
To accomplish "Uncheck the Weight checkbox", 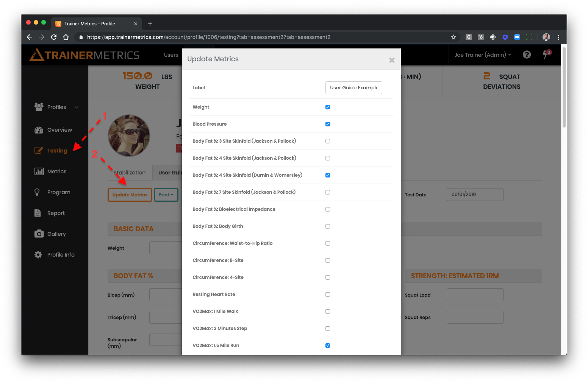I will point(328,107).
